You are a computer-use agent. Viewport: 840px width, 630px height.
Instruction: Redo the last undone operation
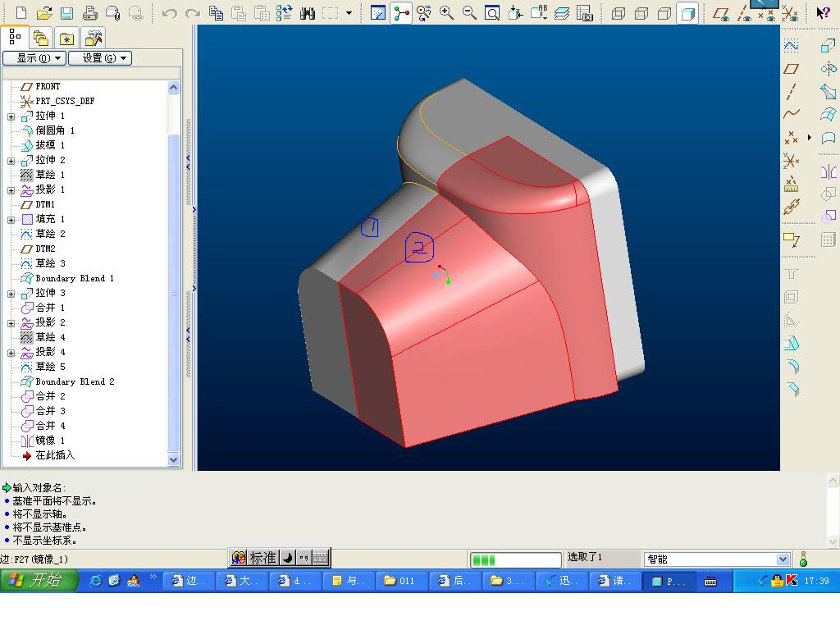point(192,13)
